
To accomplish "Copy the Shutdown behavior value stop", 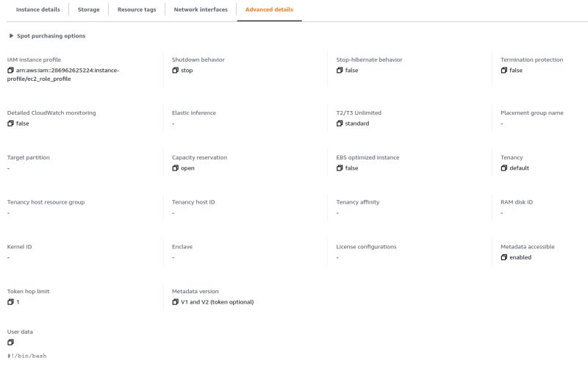I will pyautogui.click(x=175, y=70).
